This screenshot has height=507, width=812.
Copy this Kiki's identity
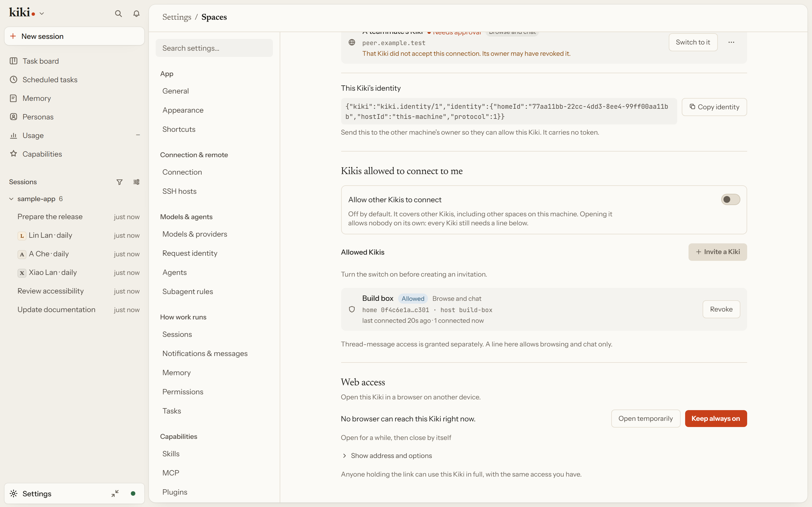(714, 107)
